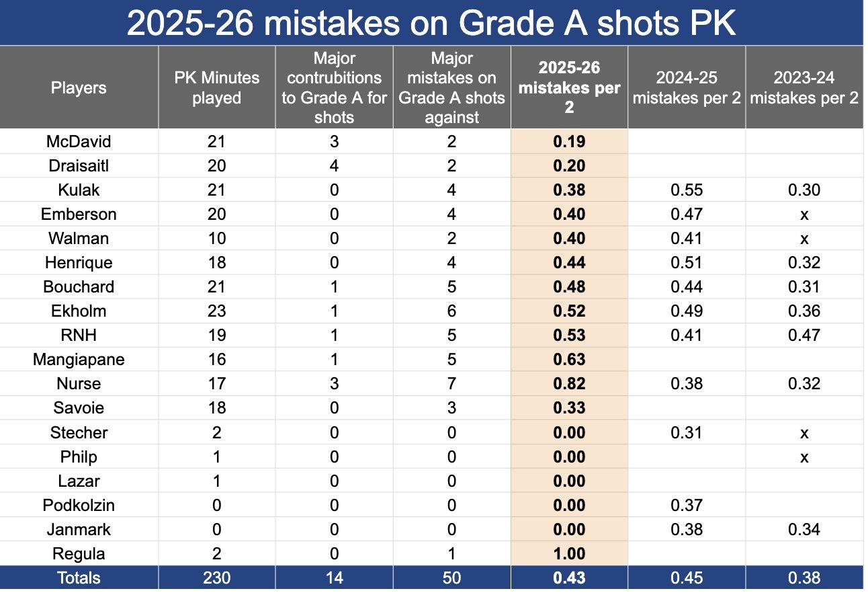Select Regula's 1.00 highlighted cell
Image resolution: width=868 pixels, height=593 pixels.
pyautogui.click(x=569, y=554)
